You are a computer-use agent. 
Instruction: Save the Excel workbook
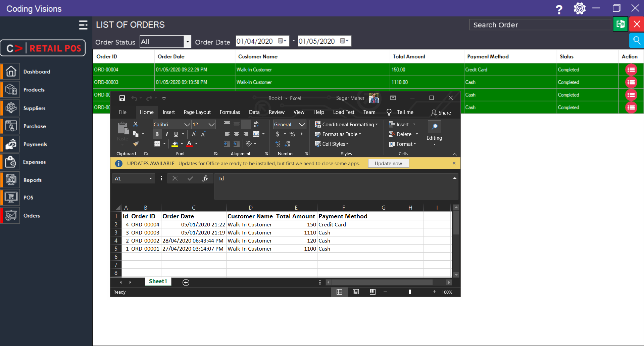tap(122, 98)
